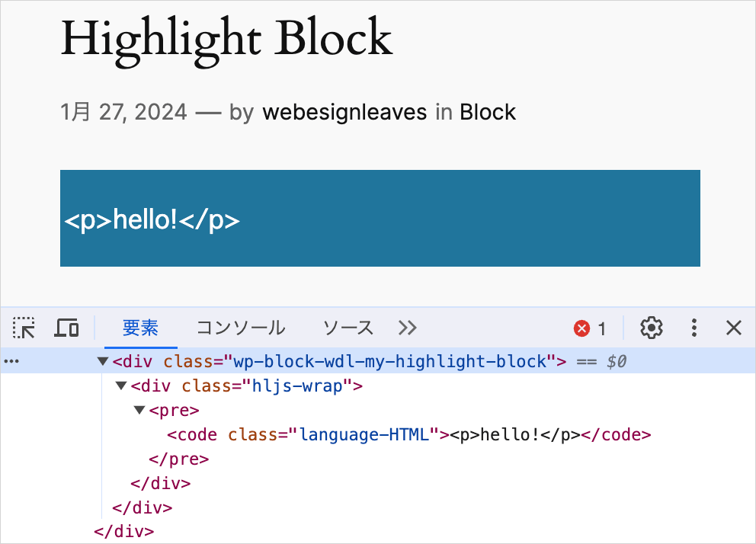Click the red error count indicator

[590, 328]
